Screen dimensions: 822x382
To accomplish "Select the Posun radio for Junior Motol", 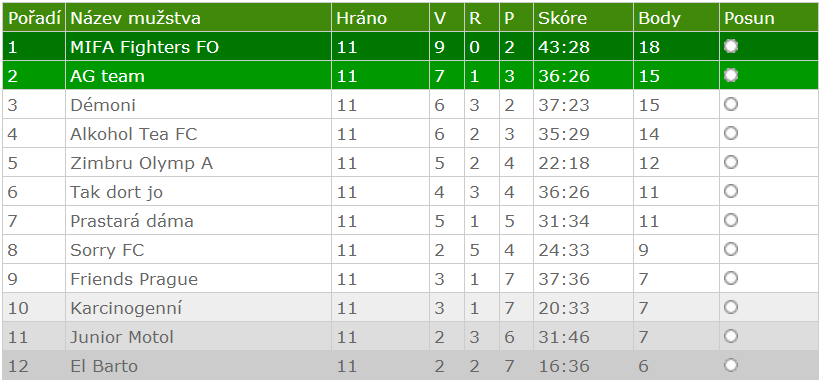I will tap(731, 336).
